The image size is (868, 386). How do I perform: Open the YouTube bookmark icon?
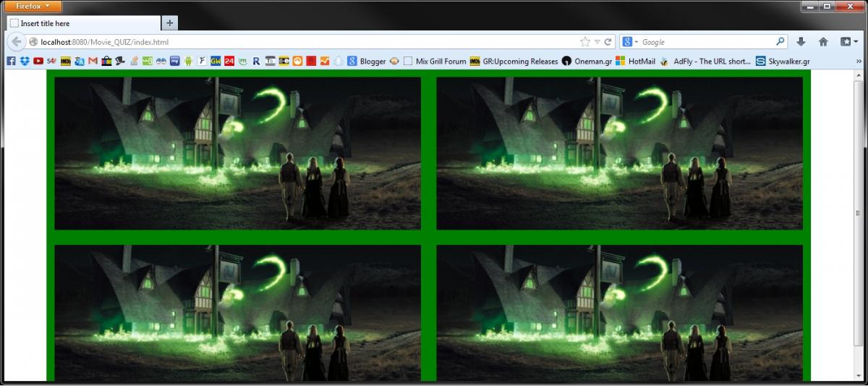click(x=38, y=62)
